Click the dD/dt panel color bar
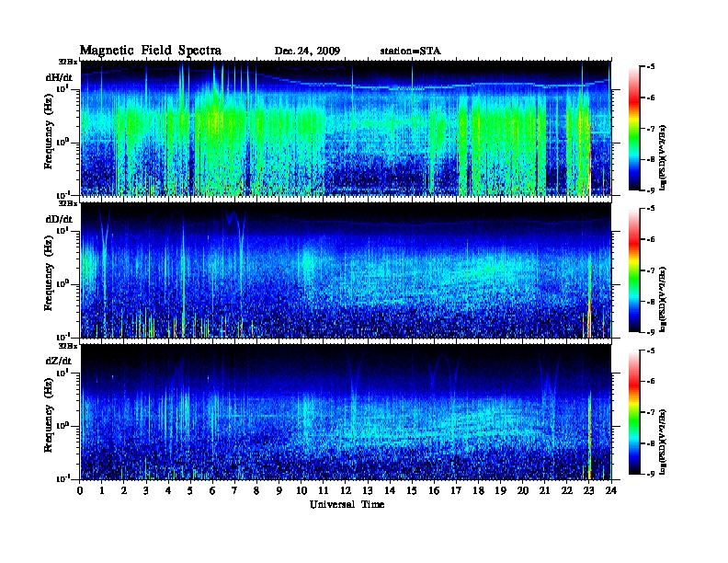Image resolution: width=728 pixels, height=563 pixels. (633, 270)
